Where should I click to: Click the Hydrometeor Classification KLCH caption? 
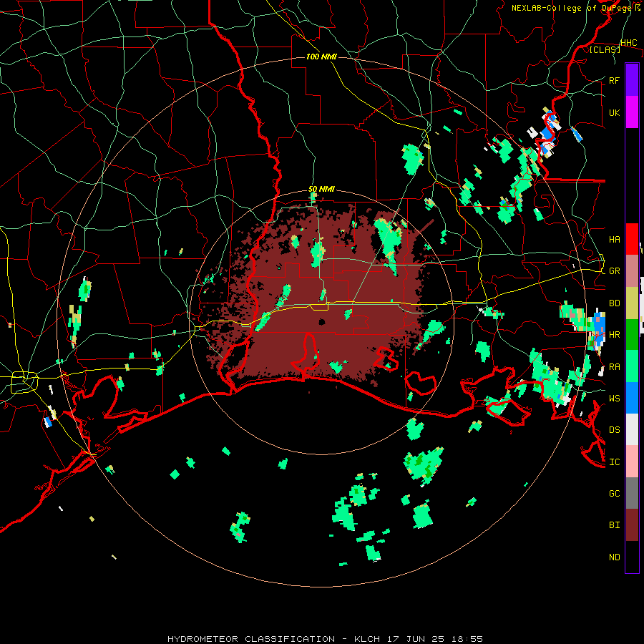(325, 639)
